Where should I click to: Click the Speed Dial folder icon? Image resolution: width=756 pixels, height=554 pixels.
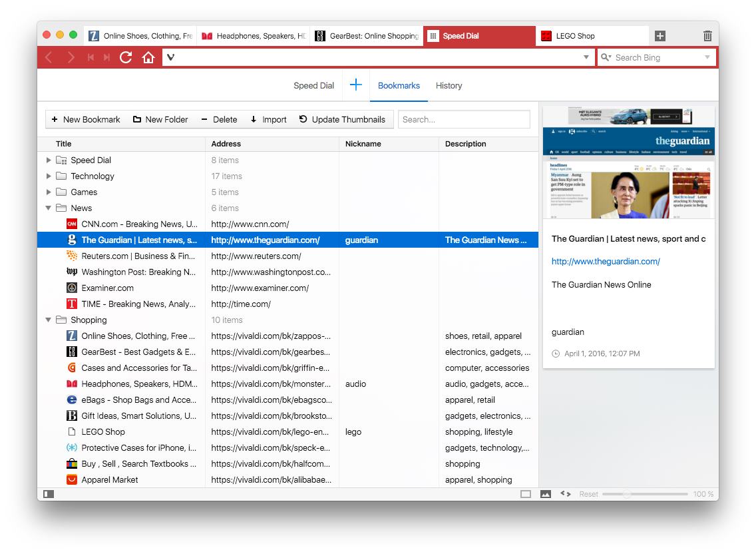coord(61,160)
